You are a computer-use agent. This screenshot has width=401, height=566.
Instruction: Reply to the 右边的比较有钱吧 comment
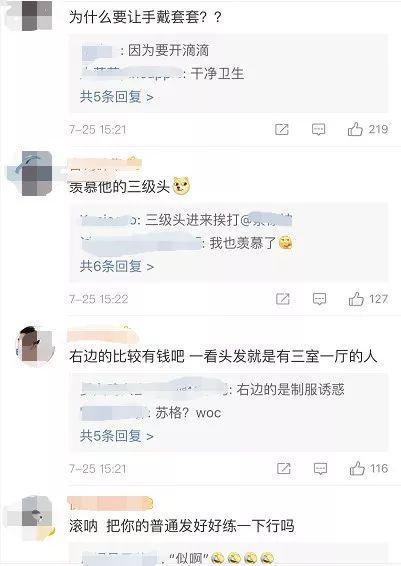tap(321, 469)
